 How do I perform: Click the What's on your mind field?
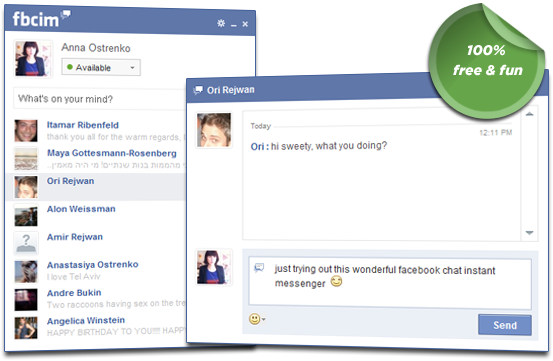click(100, 99)
